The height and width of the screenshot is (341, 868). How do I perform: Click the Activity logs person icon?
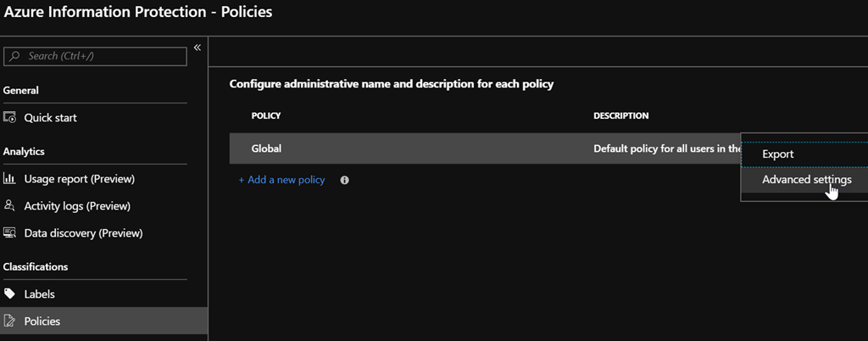click(10, 205)
